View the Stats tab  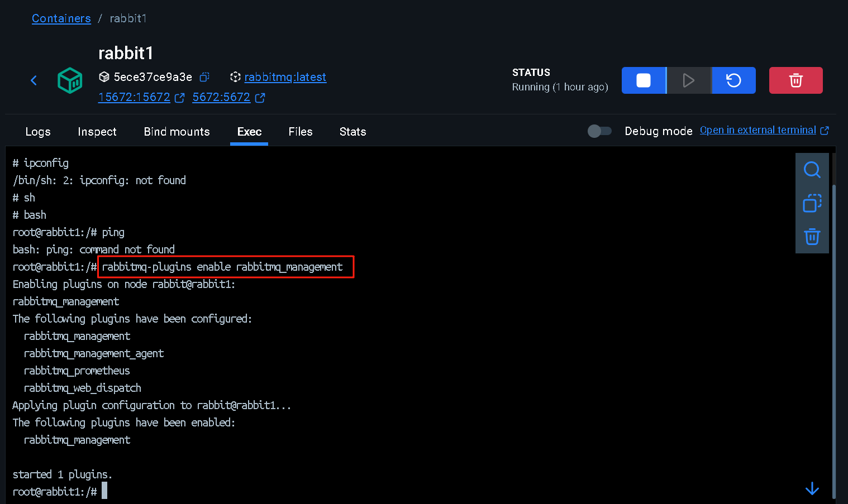point(353,132)
